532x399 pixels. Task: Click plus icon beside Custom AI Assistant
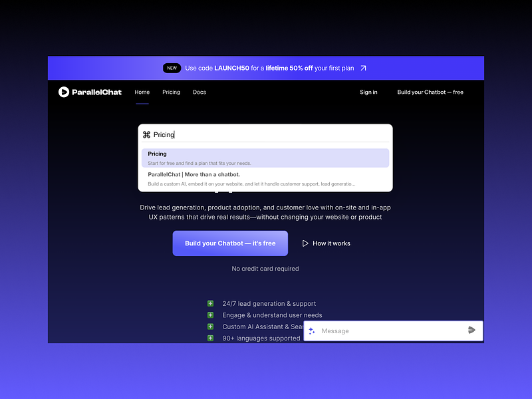210,327
